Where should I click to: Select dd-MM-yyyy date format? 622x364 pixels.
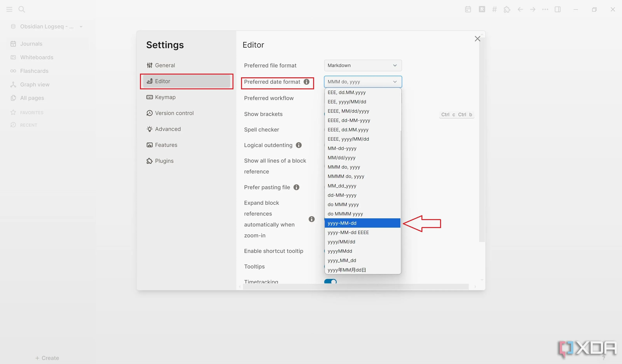362,195
